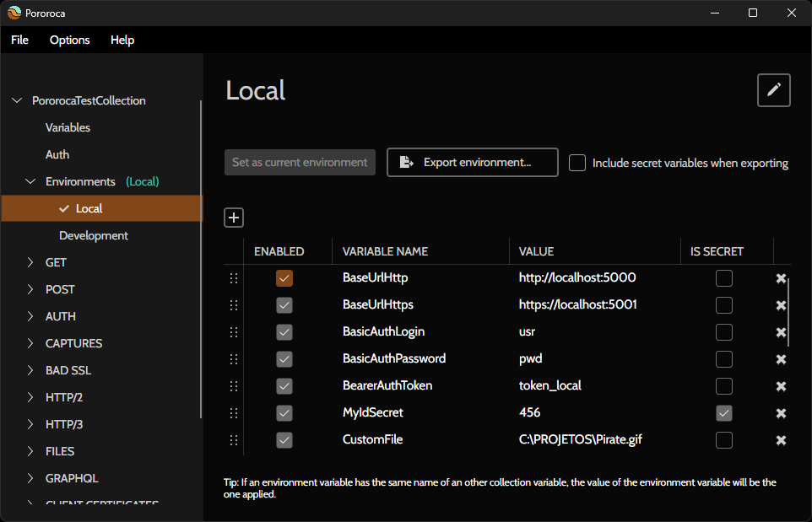
Task: Mark BasicAuthLogin as secret
Action: (x=723, y=332)
